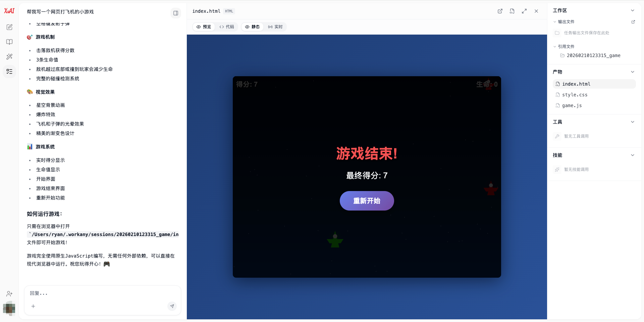Image resolution: width=644 pixels, height=322 pixels.
Task: Open index.html in external window icon
Action: click(x=500, y=11)
